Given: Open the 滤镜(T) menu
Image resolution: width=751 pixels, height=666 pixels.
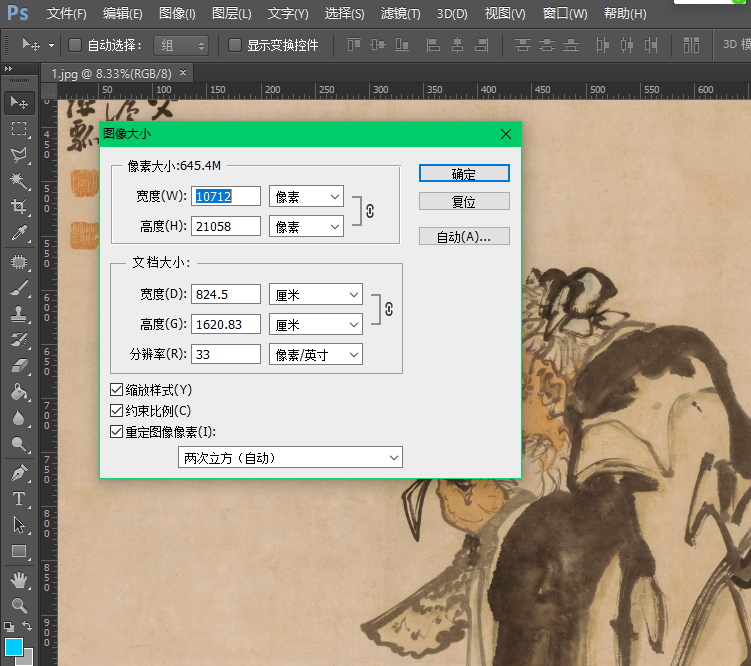Looking at the screenshot, I should pos(400,13).
